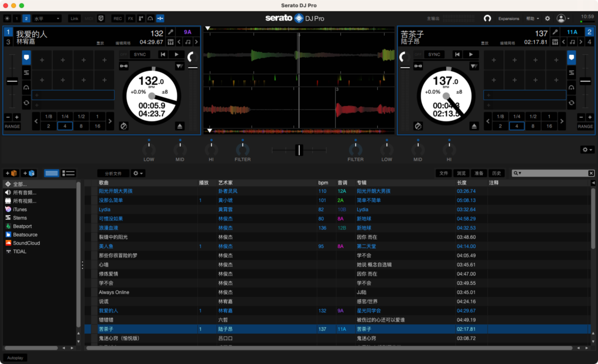
Task: Switch to 1 deck layout
Action: (16, 18)
